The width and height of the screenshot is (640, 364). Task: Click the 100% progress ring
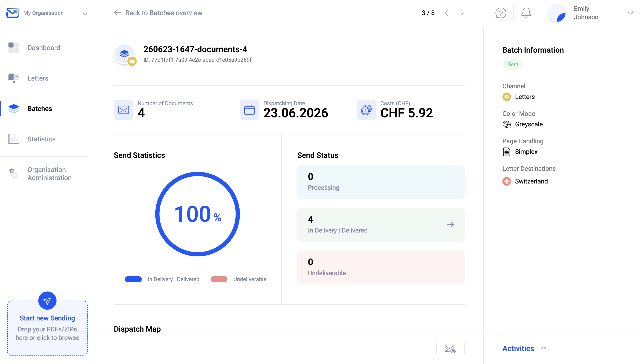pos(197,214)
